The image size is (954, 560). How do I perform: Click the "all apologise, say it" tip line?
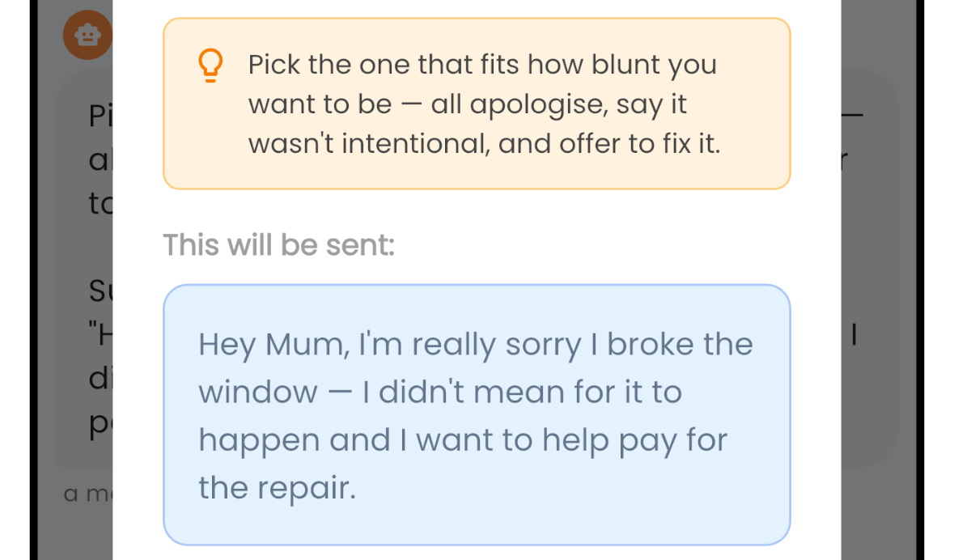[x=468, y=104]
